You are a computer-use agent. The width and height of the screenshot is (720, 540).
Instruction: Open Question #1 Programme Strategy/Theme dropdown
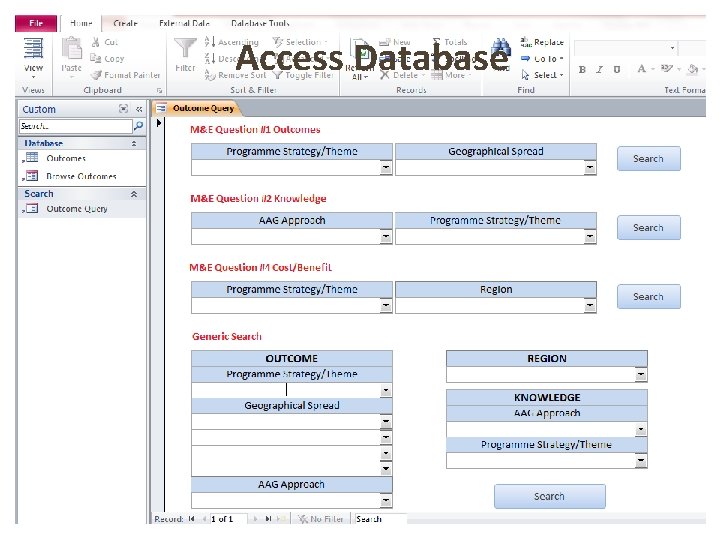point(386,168)
